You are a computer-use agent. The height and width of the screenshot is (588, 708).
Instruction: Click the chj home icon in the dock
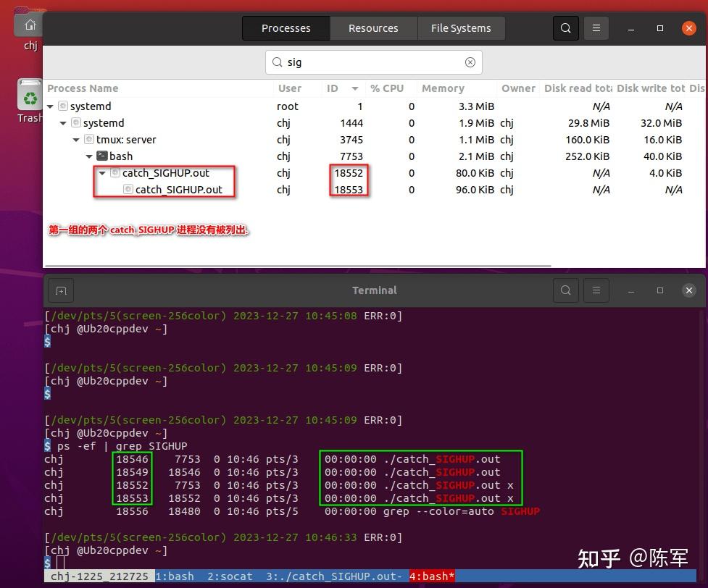[30, 24]
